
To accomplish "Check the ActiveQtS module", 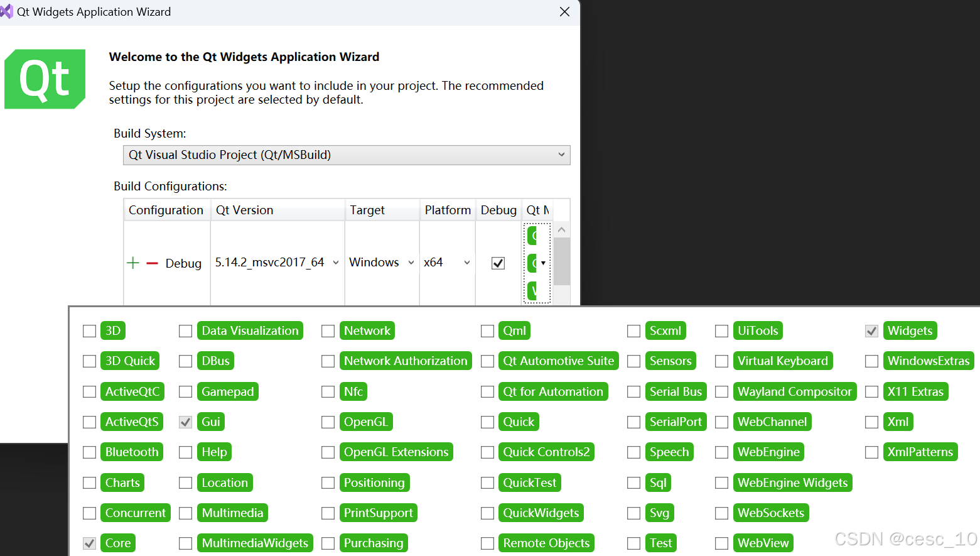I will pos(90,422).
